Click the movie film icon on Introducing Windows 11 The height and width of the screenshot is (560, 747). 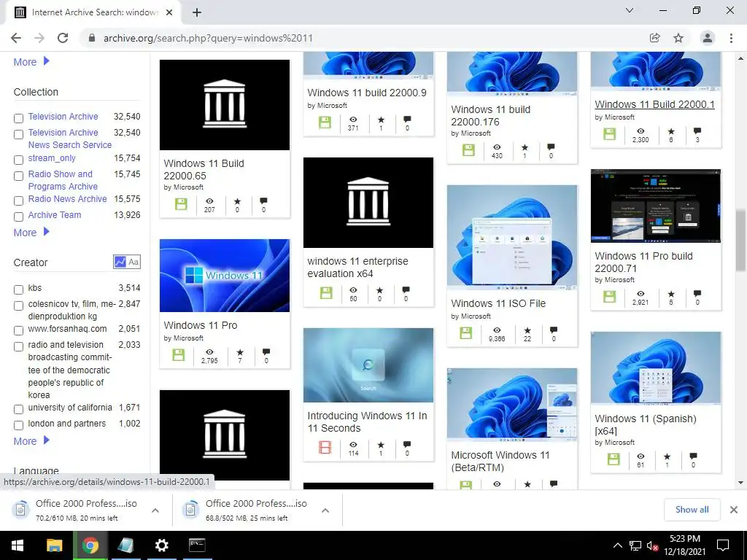coord(325,447)
